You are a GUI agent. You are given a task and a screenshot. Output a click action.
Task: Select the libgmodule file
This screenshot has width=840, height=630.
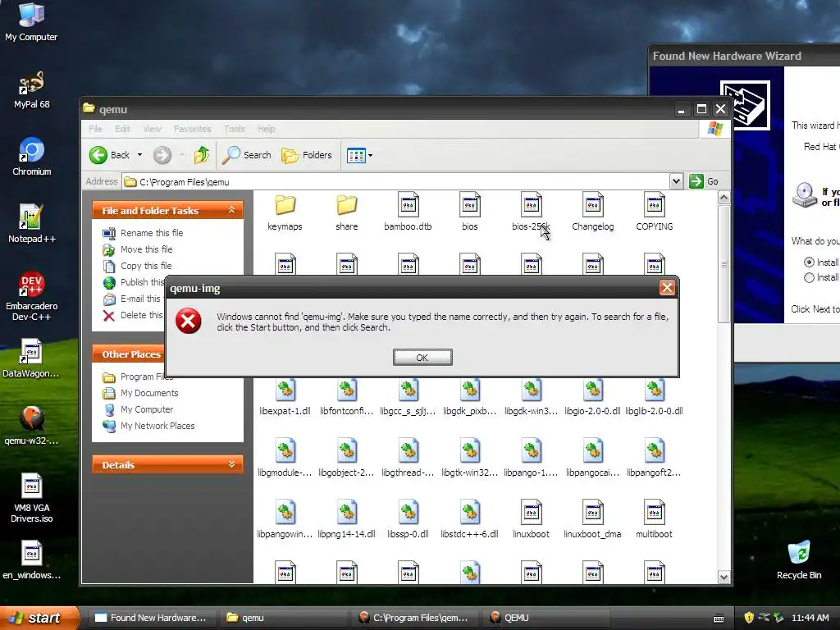[x=285, y=459]
